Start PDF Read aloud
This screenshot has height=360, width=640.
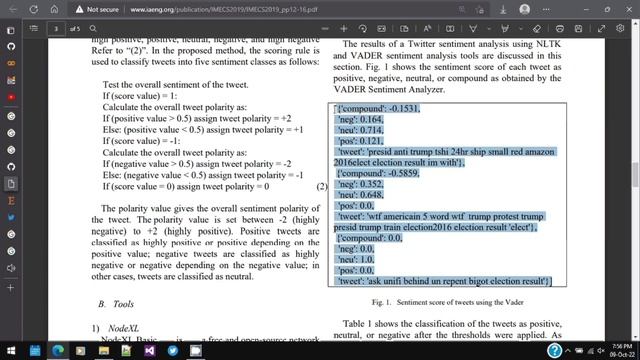(x=427, y=28)
